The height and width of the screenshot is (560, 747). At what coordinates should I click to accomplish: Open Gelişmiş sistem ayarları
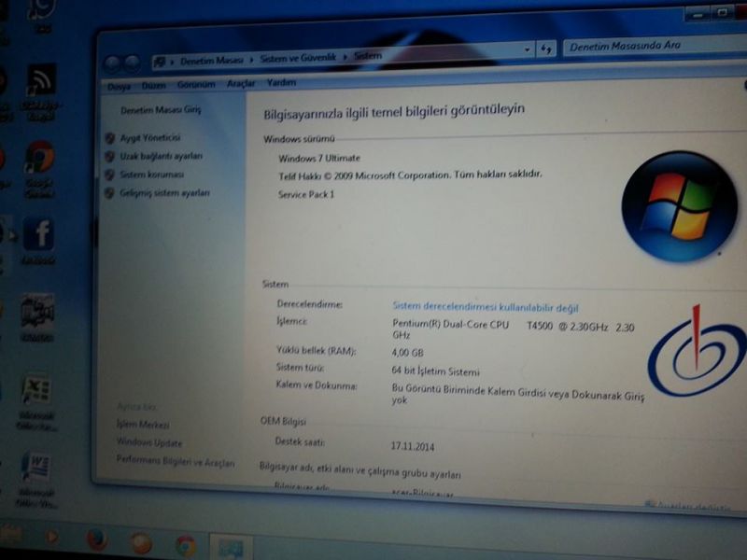[164, 193]
